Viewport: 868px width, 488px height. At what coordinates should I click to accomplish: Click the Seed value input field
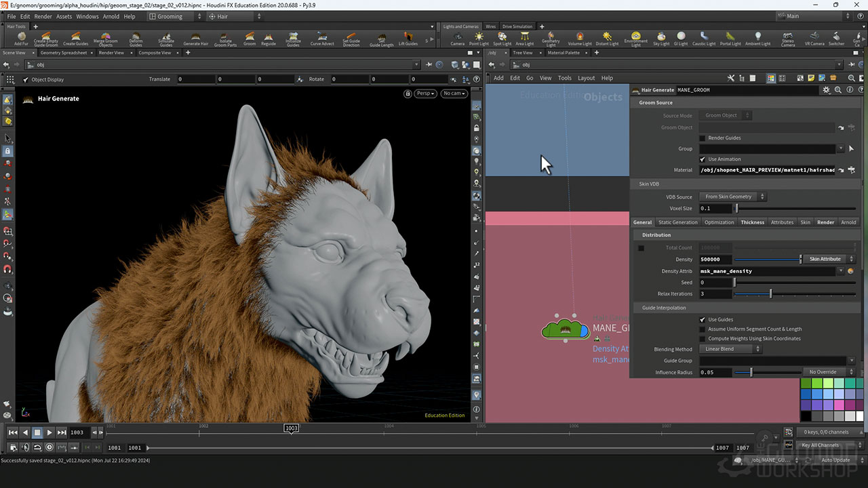pyautogui.click(x=715, y=283)
